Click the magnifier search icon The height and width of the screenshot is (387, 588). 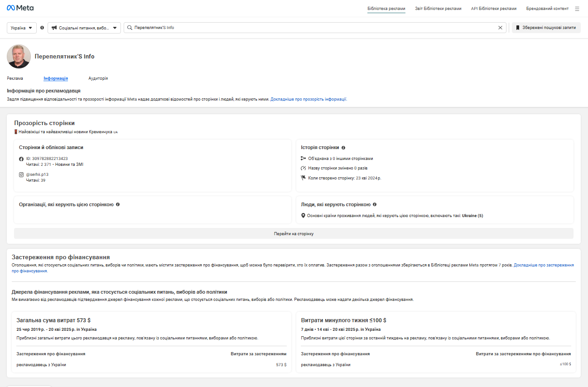[x=130, y=28]
